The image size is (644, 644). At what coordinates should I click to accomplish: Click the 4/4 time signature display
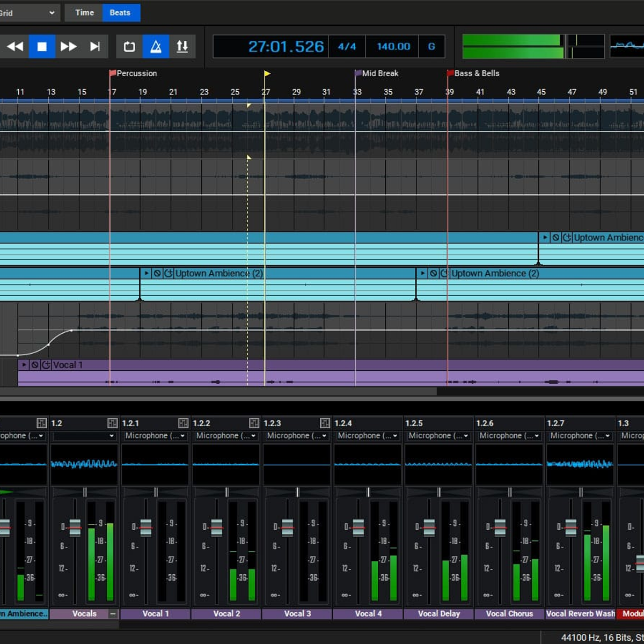tap(347, 47)
